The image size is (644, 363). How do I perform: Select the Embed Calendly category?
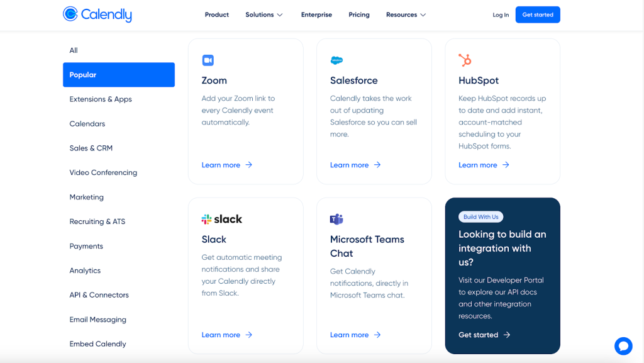(x=97, y=343)
